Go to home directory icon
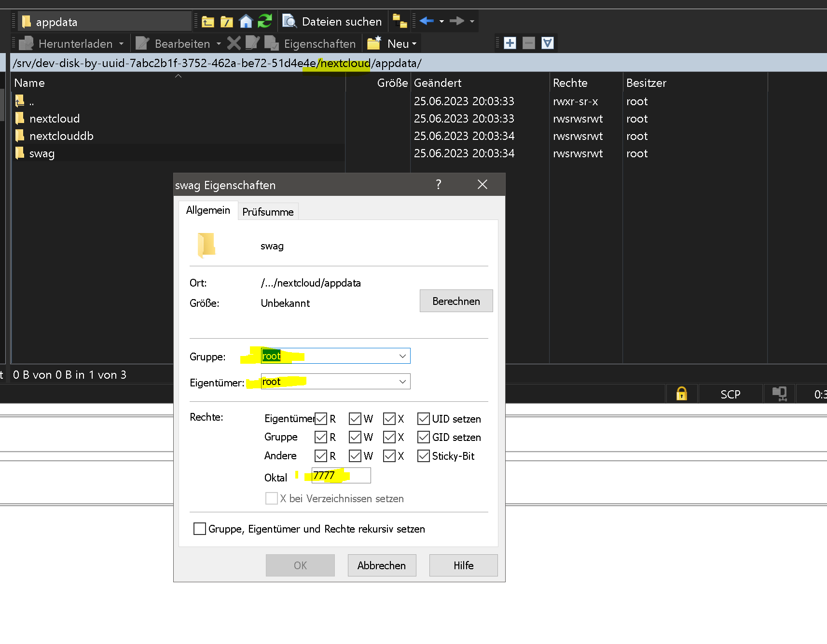827x644 pixels. (x=246, y=22)
